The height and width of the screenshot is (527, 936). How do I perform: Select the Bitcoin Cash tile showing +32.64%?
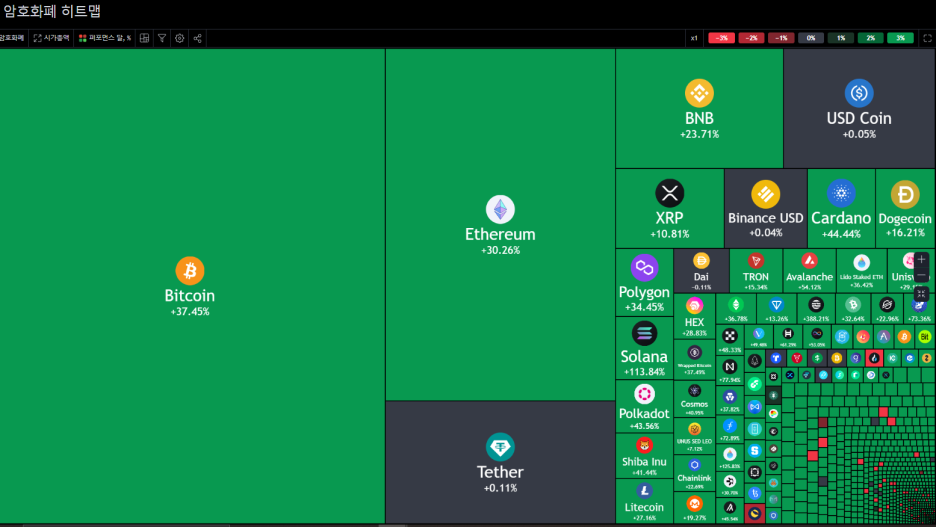853,309
